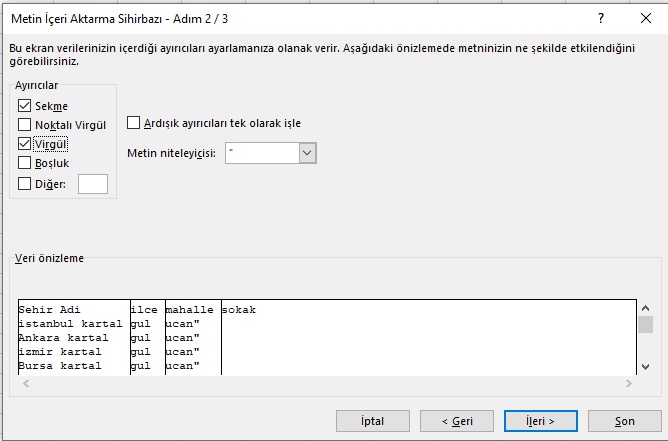Close the Metin İçeri Aktarma Sihirbazı dialog
The image size is (668, 441).
pyautogui.click(x=645, y=18)
